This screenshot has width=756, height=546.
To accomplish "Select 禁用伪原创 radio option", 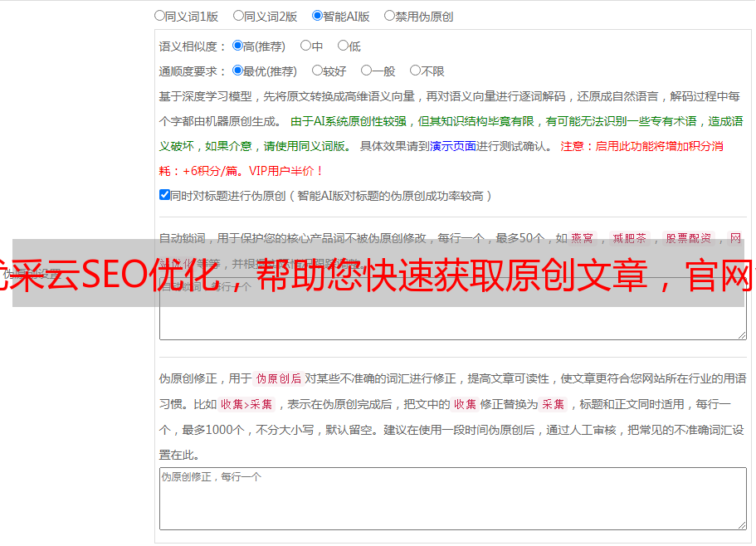I will pyautogui.click(x=389, y=16).
